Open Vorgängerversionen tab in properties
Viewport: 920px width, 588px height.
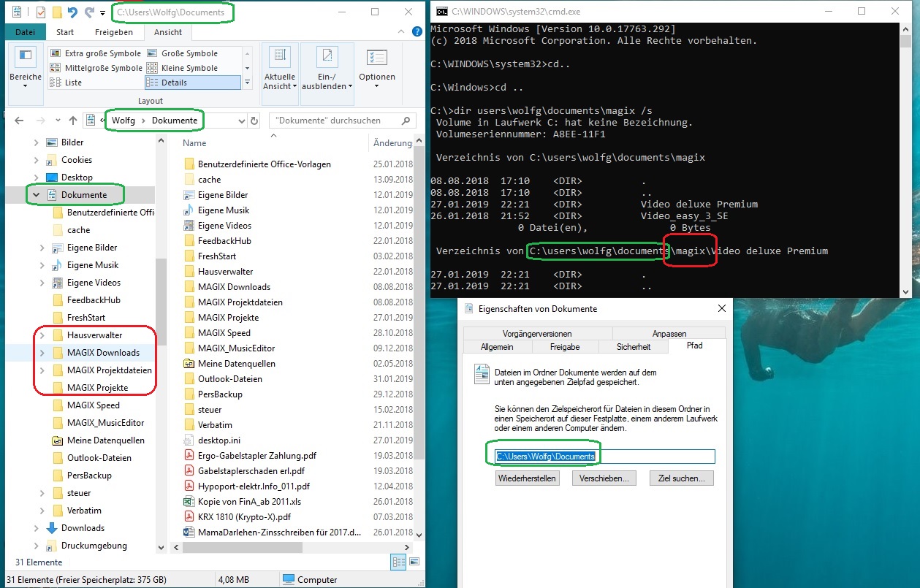537,333
